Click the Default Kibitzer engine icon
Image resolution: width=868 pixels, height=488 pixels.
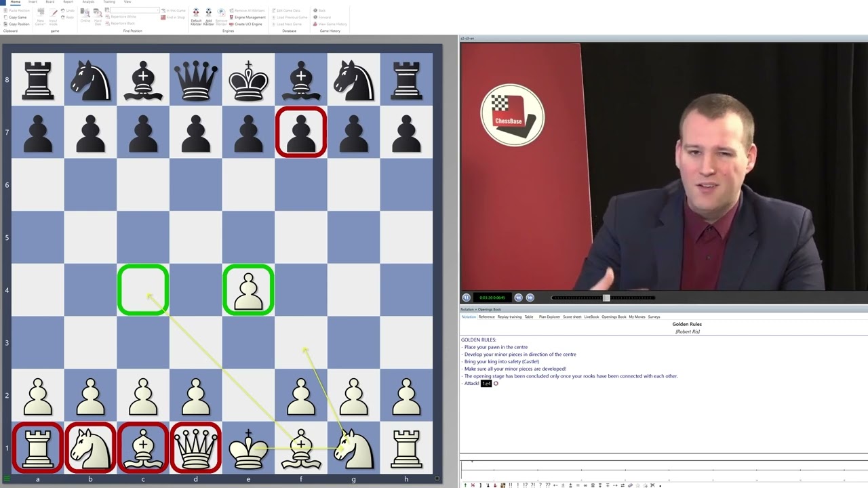tap(196, 16)
